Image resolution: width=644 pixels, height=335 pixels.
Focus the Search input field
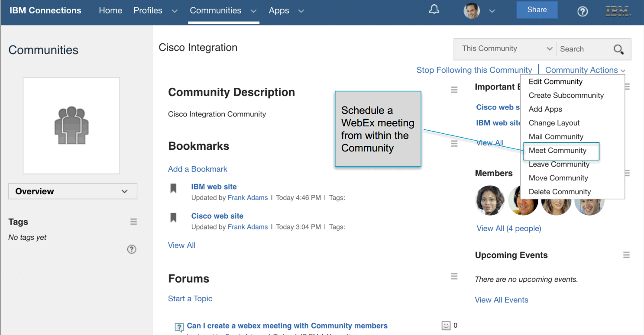point(583,49)
